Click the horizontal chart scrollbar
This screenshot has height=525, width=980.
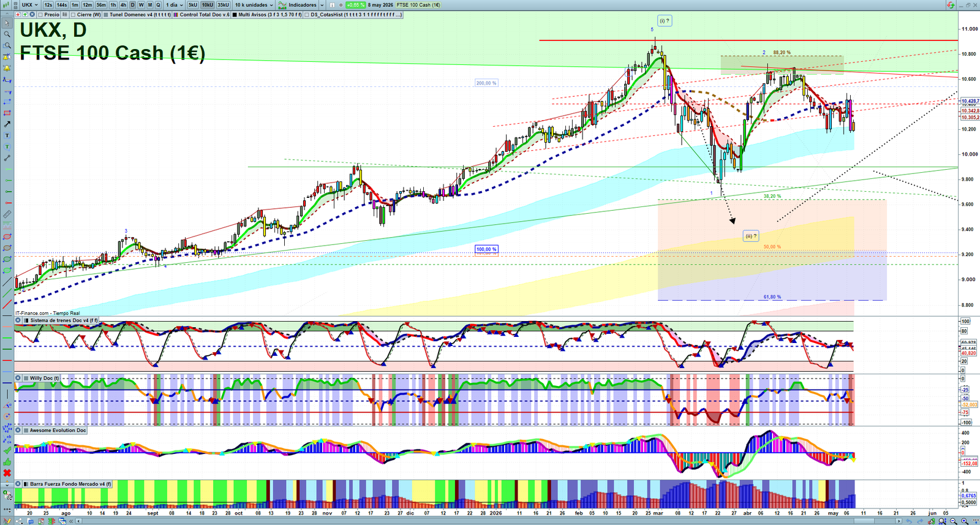490,521
